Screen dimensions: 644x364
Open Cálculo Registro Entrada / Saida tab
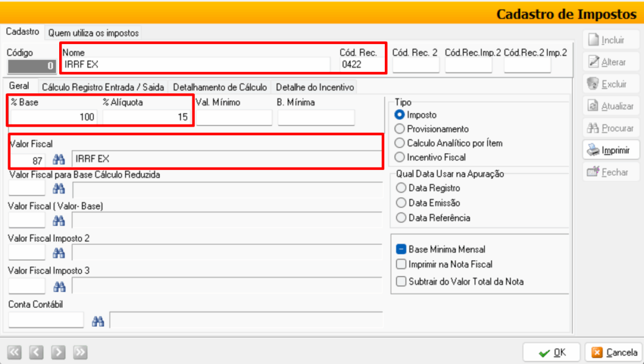tap(103, 87)
